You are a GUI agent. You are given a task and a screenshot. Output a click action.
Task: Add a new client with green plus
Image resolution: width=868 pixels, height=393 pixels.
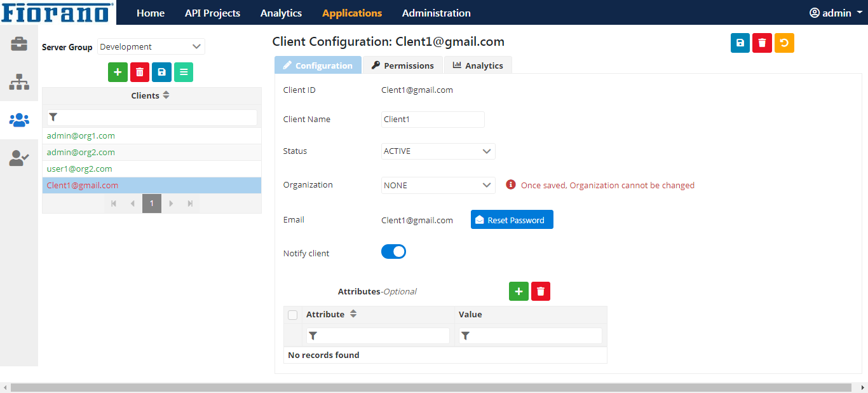click(118, 72)
